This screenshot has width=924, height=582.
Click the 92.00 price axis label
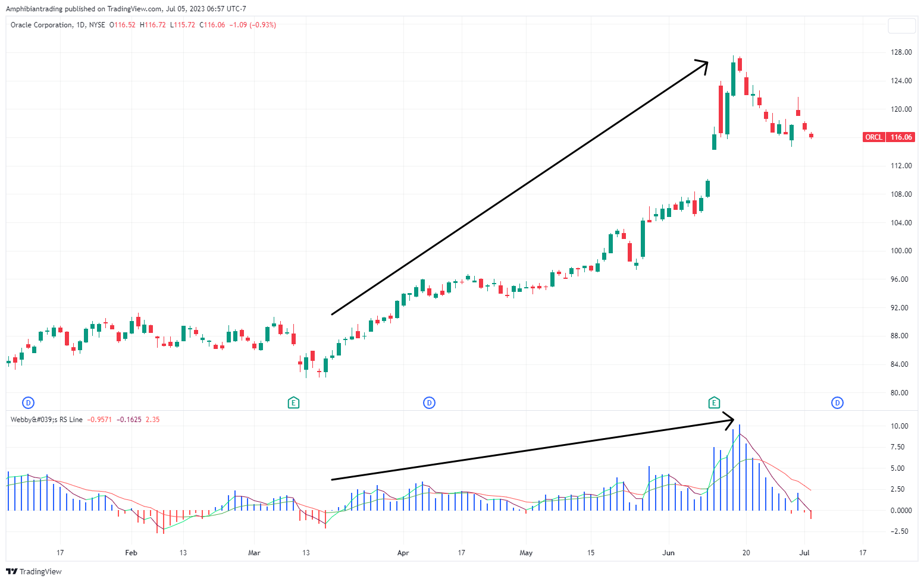click(901, 308)
